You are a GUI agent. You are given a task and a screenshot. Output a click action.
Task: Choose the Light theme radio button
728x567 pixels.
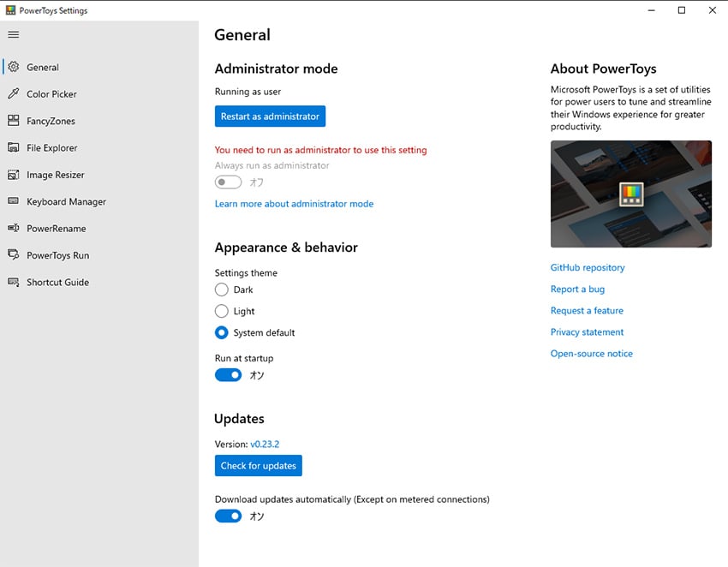[222, 311]
